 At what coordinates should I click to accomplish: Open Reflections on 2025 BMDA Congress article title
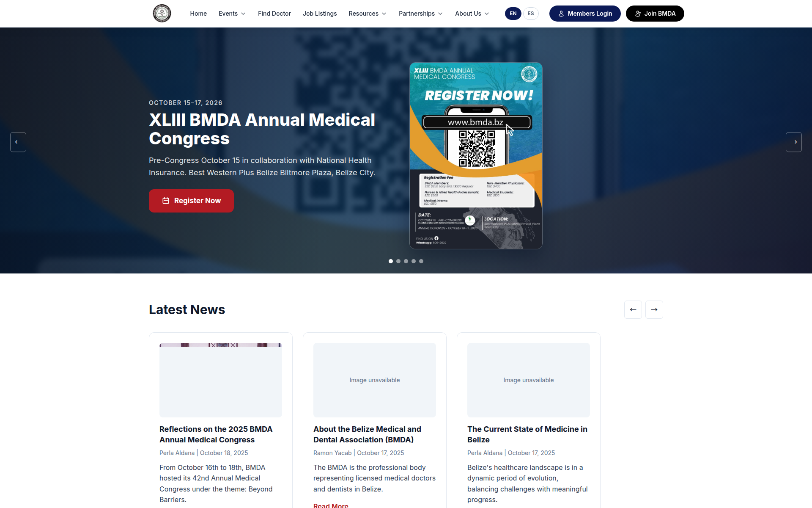tap(216, 434)
